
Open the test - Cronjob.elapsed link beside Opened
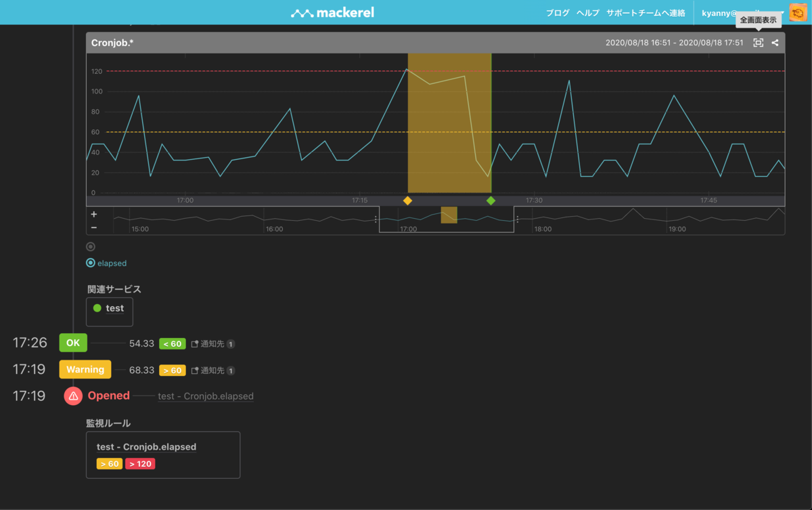click(206, 396)
